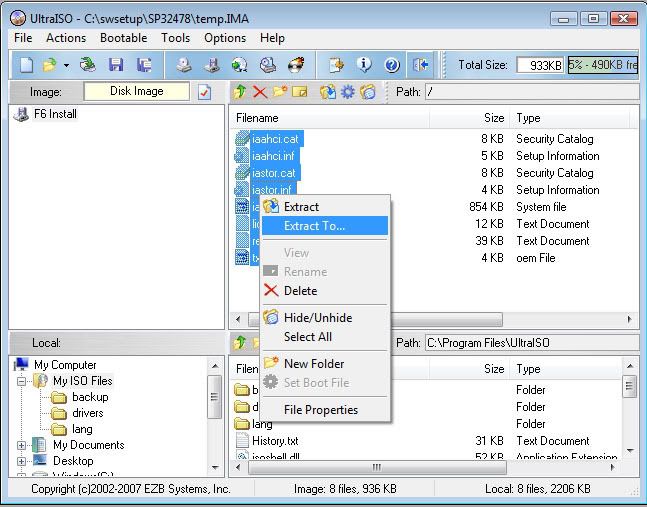Click the Burn CD/DVD Image flame icon

pos(296,65)
